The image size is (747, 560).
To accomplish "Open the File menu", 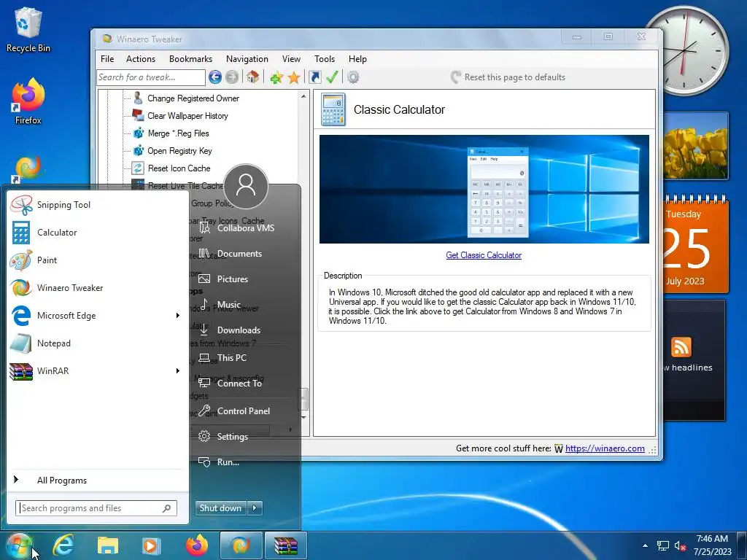I will tap(107, 59).
